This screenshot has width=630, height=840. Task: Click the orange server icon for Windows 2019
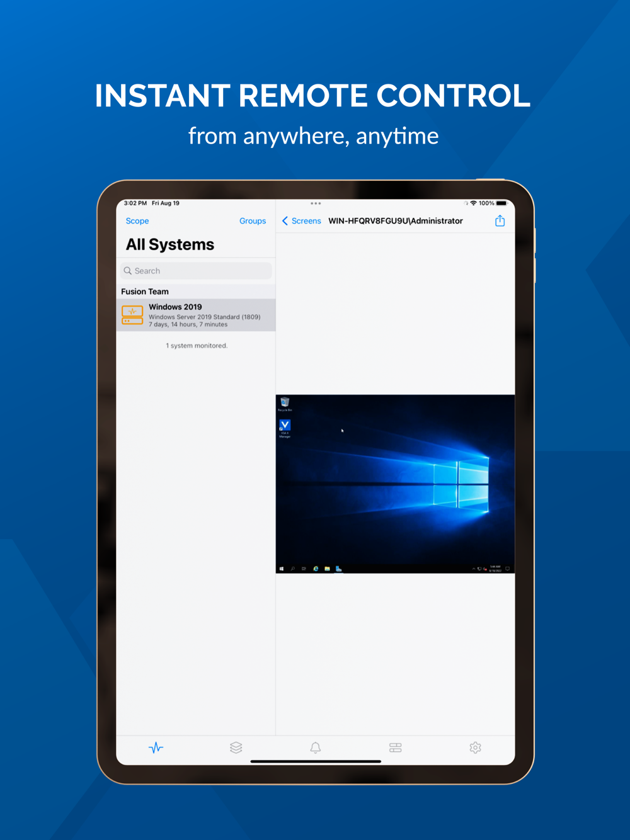coord(132,315)
